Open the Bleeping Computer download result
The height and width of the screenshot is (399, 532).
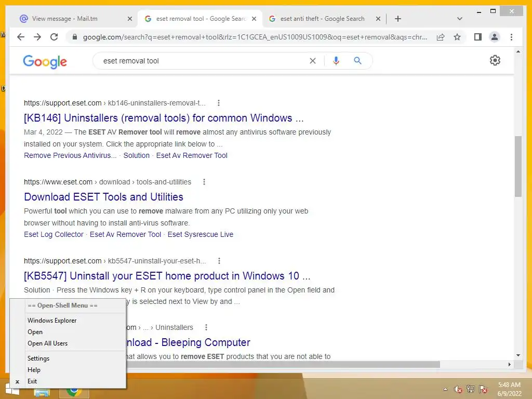pyautogui.click(x=188, y=342)
